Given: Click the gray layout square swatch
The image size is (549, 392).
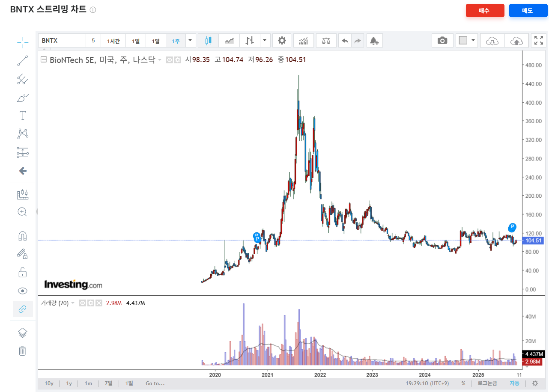Looking at the screenshot, I should 463,41.
